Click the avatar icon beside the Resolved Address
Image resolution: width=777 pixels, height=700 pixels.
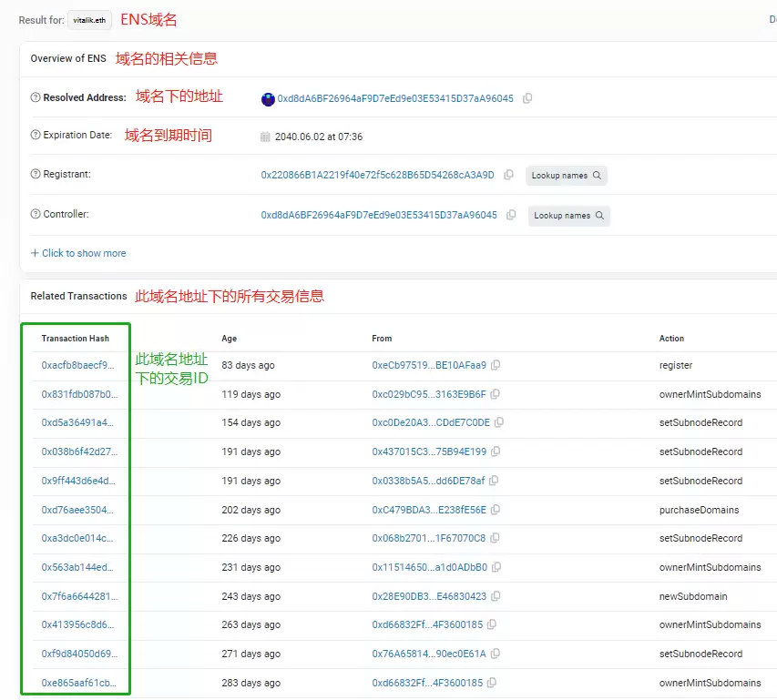267,97
